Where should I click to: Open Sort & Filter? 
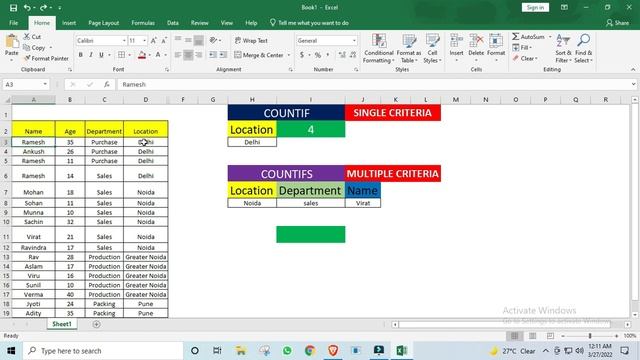563,49
